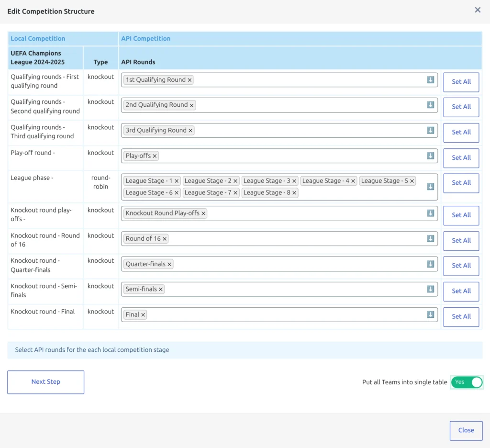
Task: Open dropdown arrow for First qualifying round
Action: [x=430, y=80]
